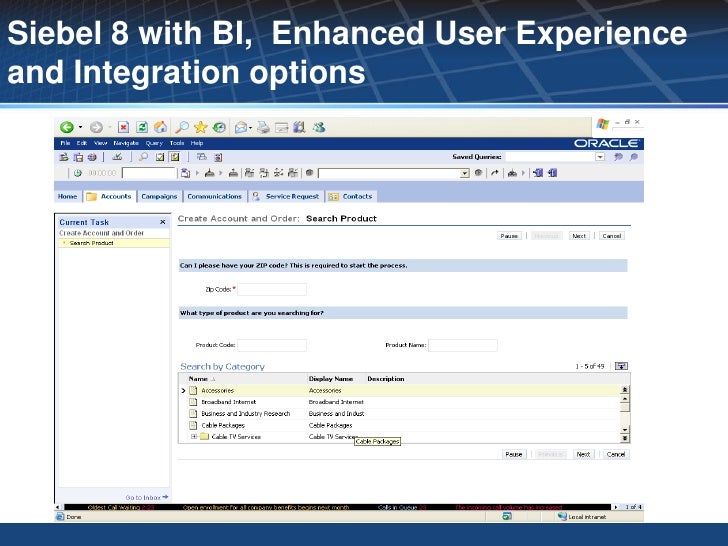
Task: Stop page loading with red X icon
Action: click(123, 127)
